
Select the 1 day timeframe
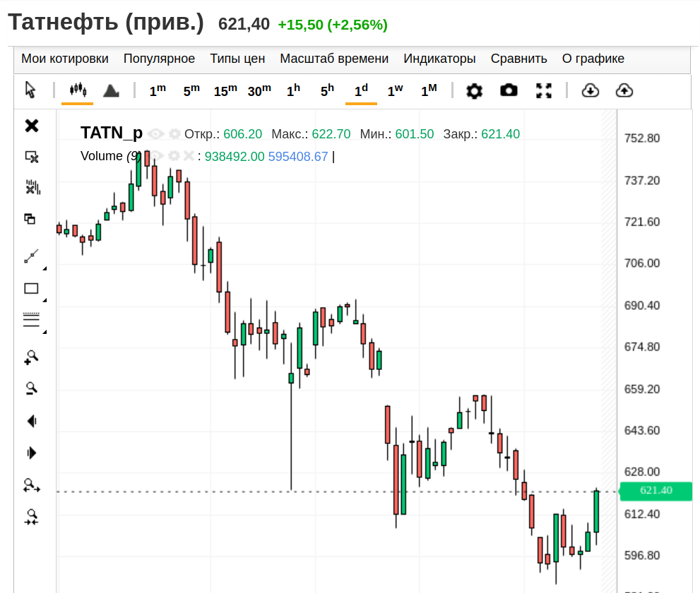pos(361,90)
